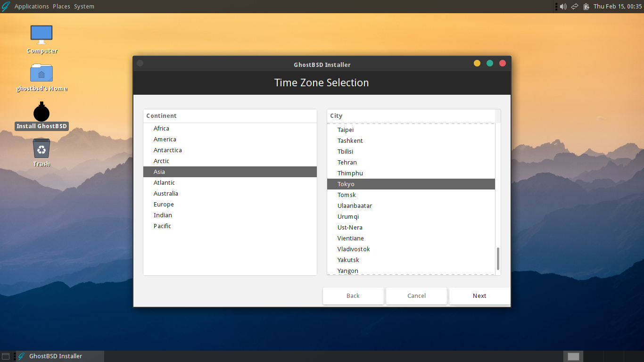Click the city list vertical scrollbar thumb

498,259
